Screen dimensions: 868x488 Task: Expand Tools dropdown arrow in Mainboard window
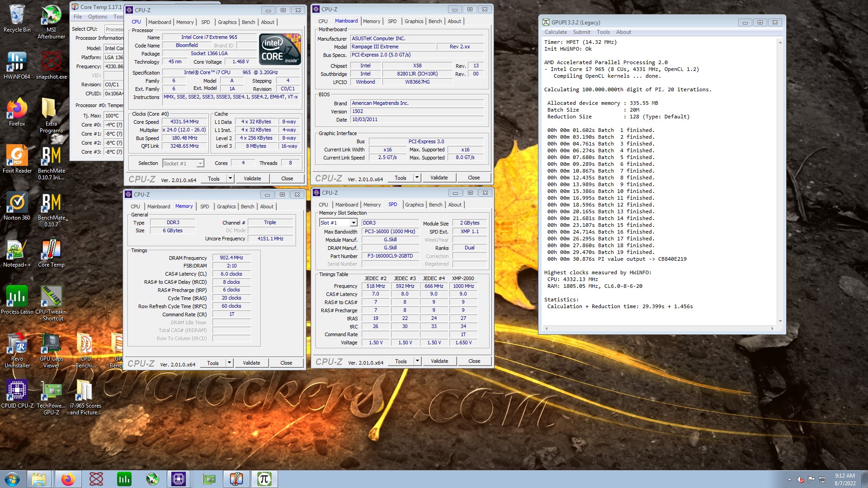coord(417,178)
